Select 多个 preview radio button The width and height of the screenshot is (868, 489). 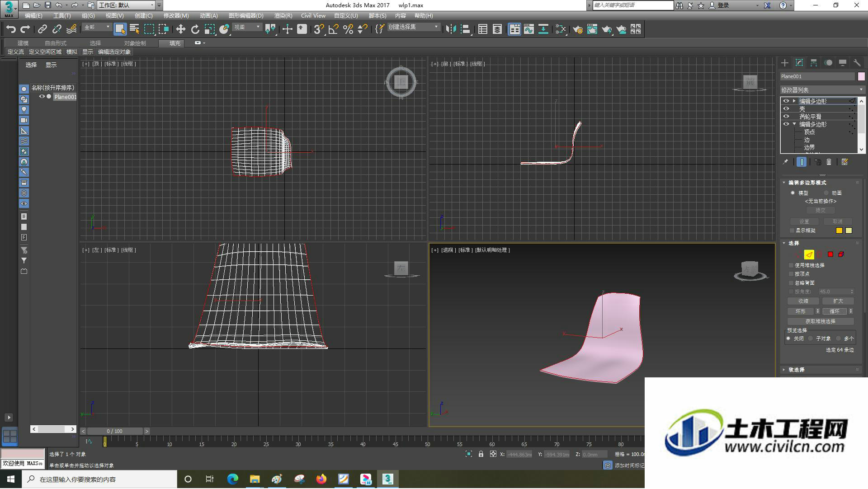[839, 339]
